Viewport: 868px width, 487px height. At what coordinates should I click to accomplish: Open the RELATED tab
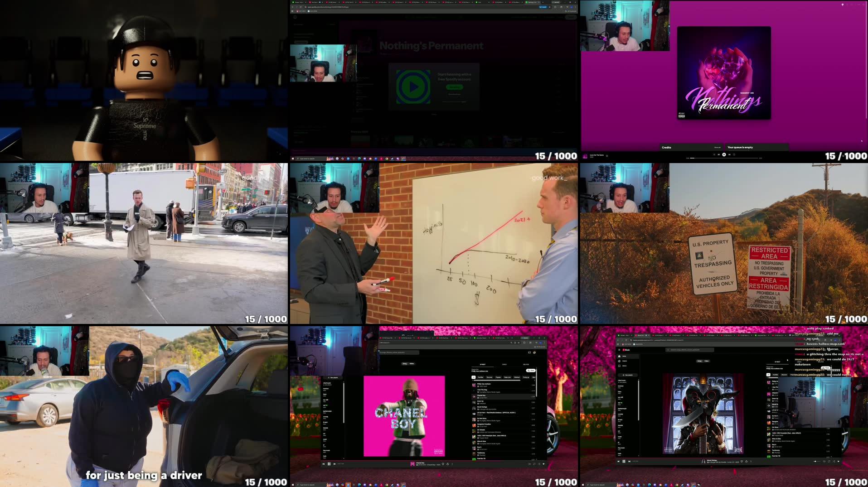point(526,364)
